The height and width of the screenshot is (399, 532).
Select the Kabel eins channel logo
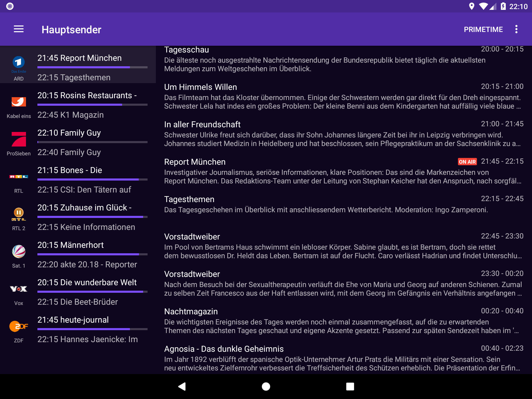[19, 102]
